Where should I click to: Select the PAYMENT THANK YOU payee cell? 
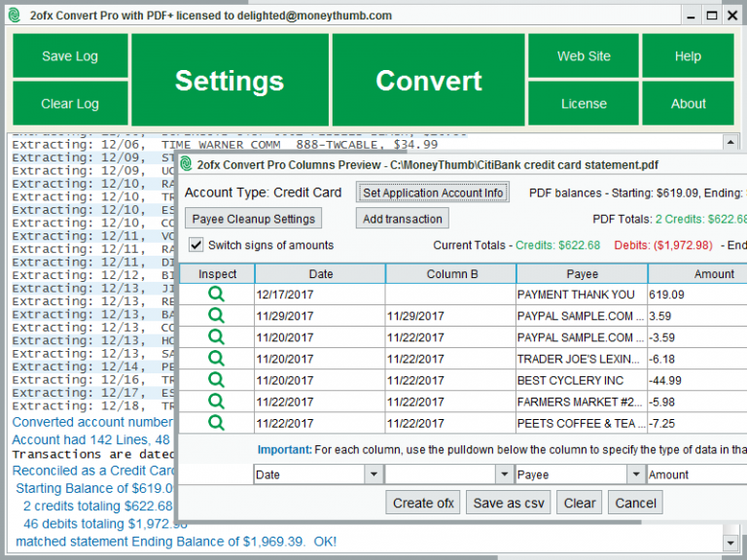coord(582,295)
